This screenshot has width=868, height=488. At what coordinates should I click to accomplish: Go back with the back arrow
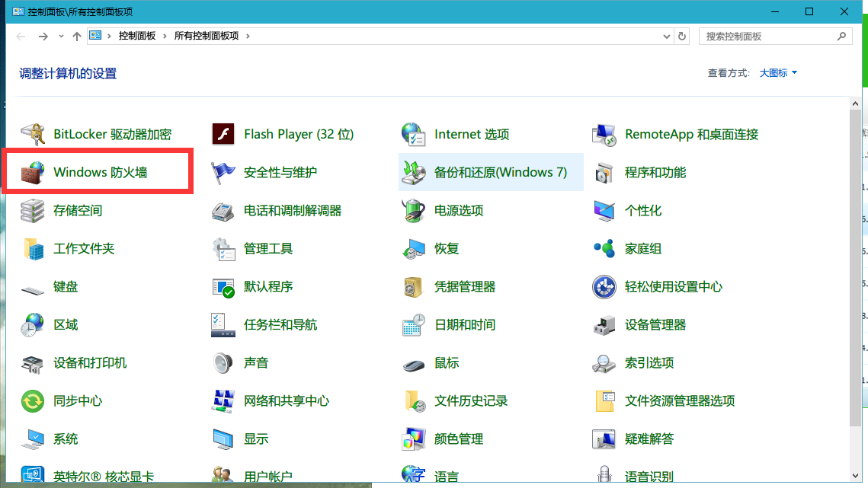coord(21,37)
